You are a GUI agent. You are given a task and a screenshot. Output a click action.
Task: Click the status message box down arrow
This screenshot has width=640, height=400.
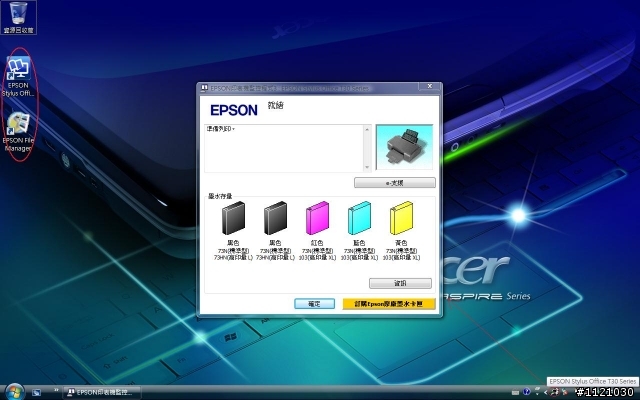(367, 167)
